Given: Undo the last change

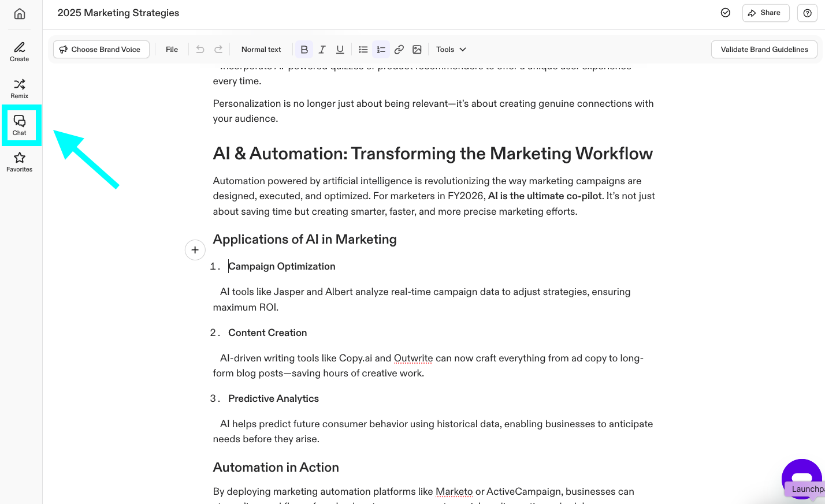Looking at the screenshot, I should pos(200,50).
